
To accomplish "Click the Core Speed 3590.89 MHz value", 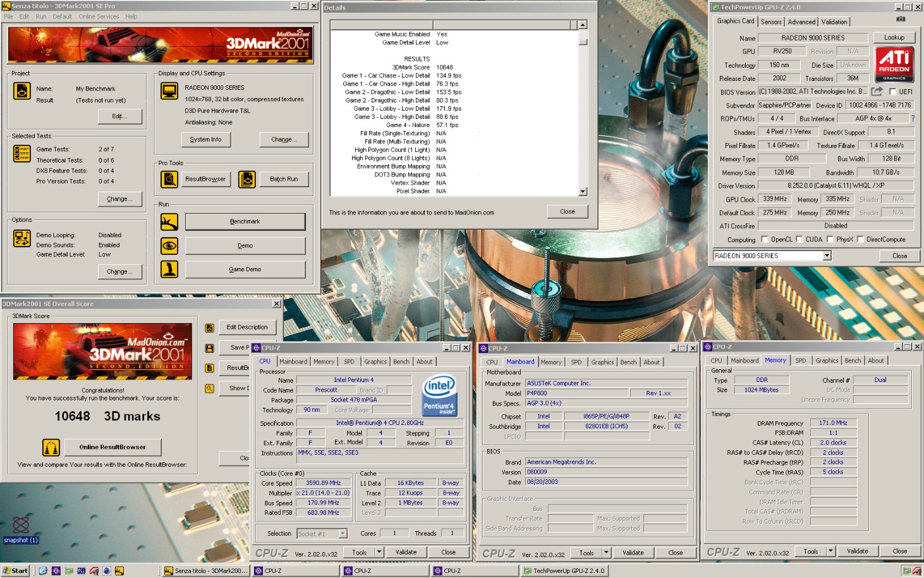I will pos(324,483).
